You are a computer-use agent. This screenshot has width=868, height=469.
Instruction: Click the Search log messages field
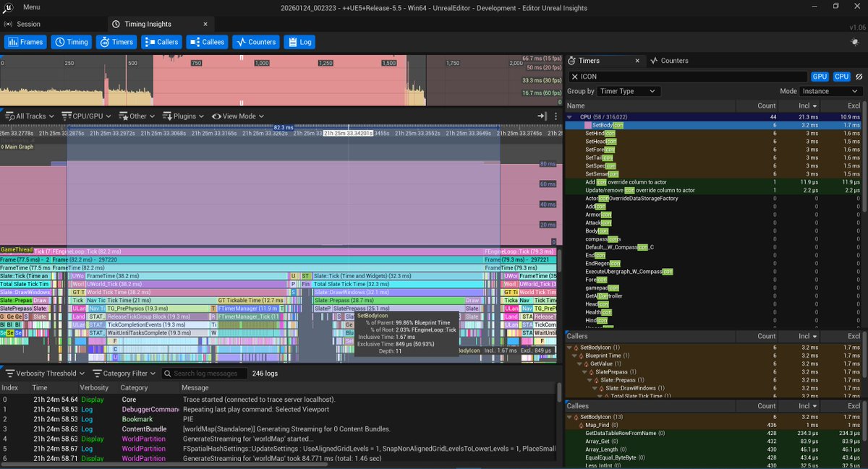point(203,374)
